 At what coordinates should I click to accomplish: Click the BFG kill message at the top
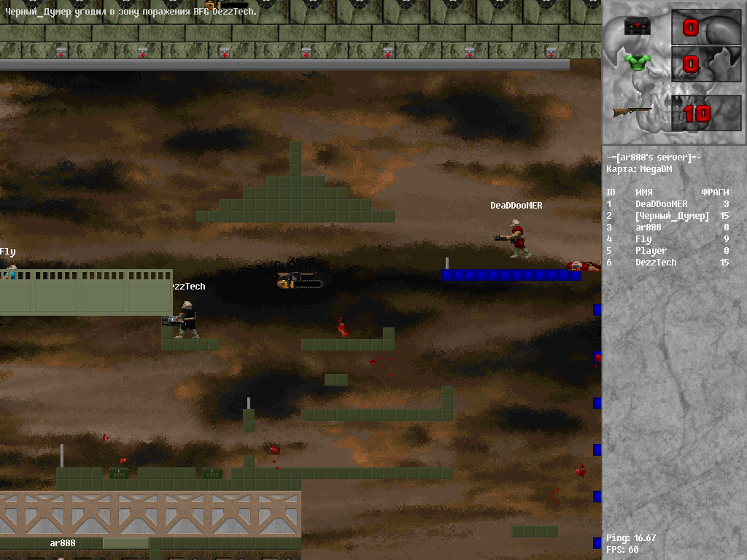(131, 12)
